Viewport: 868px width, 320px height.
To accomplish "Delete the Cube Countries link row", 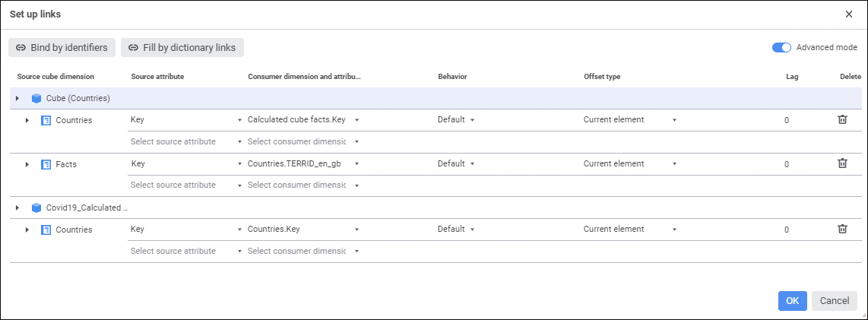I will [842, 120].
